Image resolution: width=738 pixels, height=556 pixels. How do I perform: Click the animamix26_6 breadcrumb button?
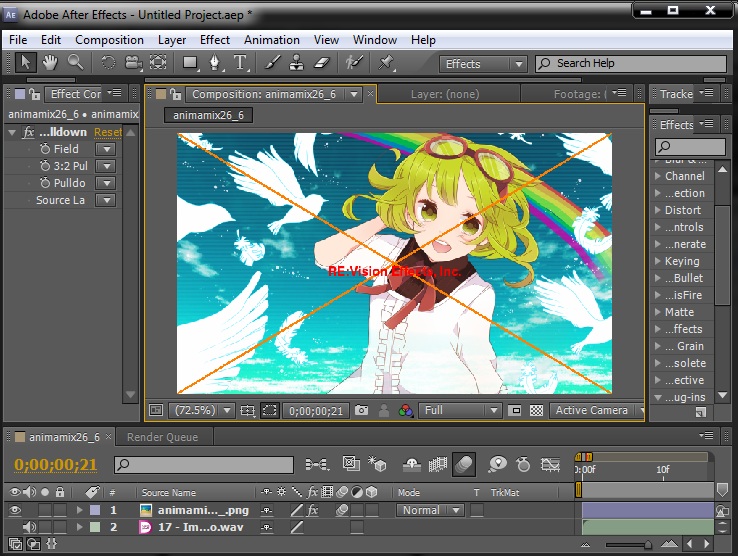point(208,115)
